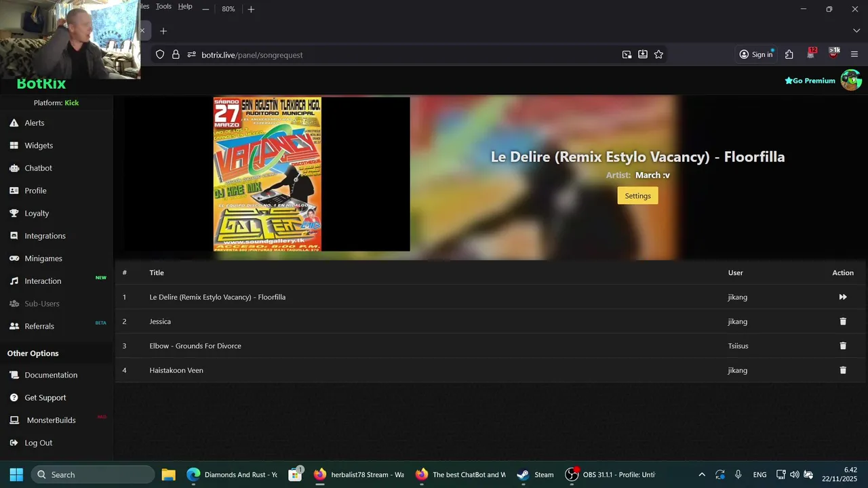The height and width of the screenshot is (488, 868).
Task: Click the Kick platform label
Action: [71, 103]
